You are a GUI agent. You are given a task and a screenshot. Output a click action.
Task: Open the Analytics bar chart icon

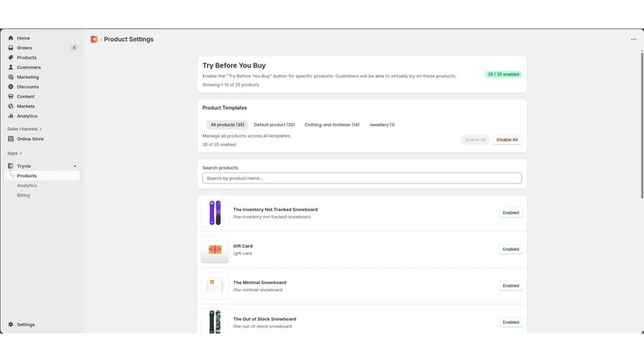coord(10,116)
